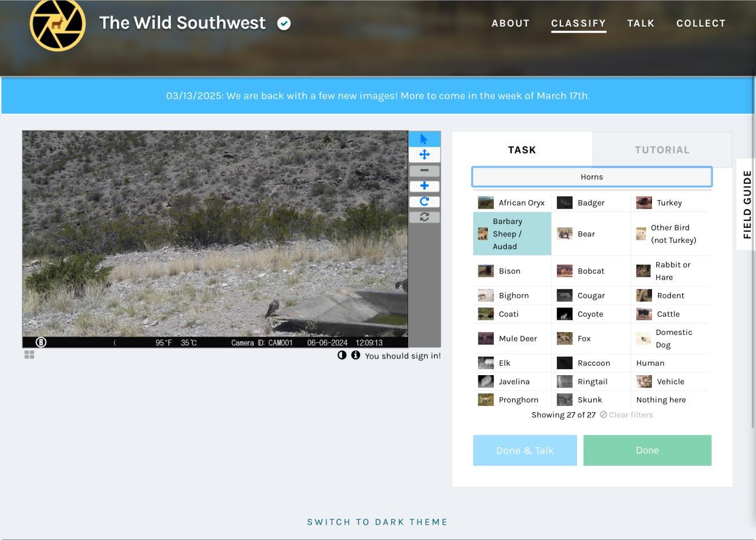
Task: Click The Wild Southwest project logo
Action: point(57,24)
